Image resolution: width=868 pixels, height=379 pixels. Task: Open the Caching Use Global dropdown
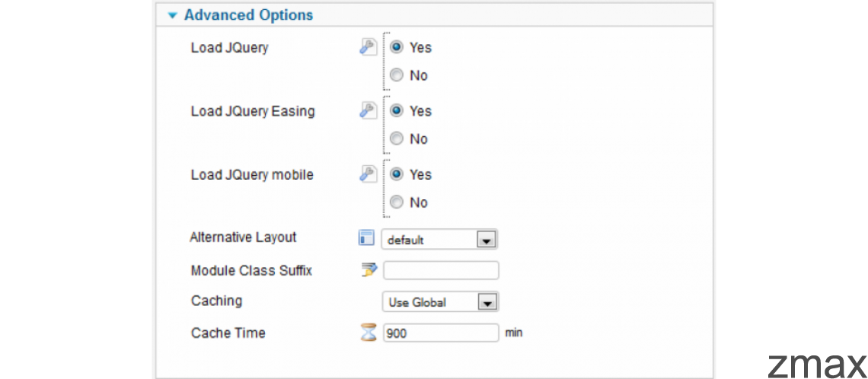pos(439,302)
